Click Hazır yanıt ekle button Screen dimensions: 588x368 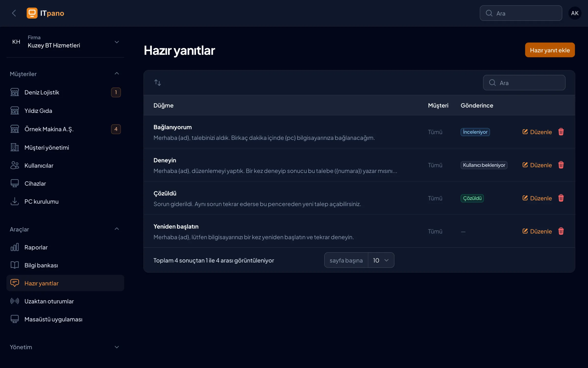550,50
